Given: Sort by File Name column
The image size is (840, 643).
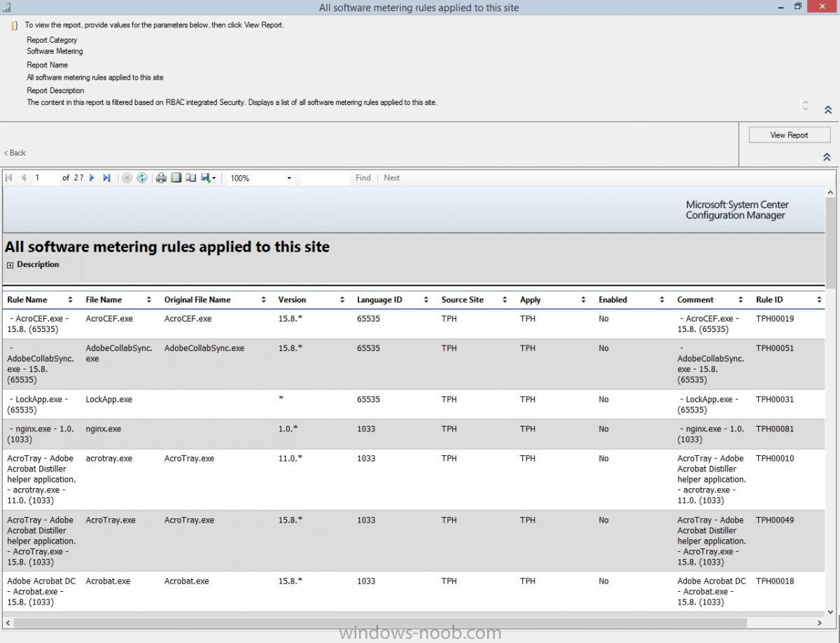Looking at the screenshot, I should (x=149, y=300).
